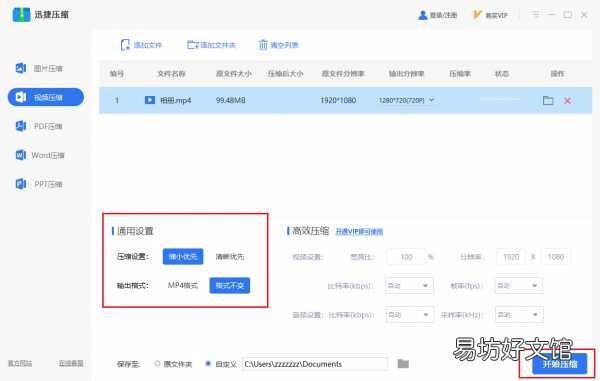600x381 pixels.
Task: Open sample rate (KHz) dropdown
Action: tap(519, 314)
